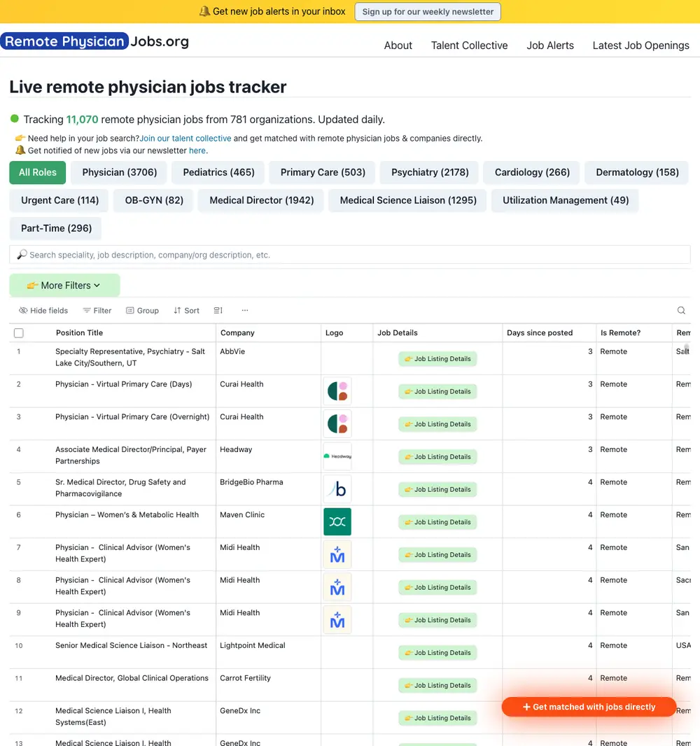
Task: Filter by OB-GYN (82)
Action: pyautogui.click(x=154, y=200)
